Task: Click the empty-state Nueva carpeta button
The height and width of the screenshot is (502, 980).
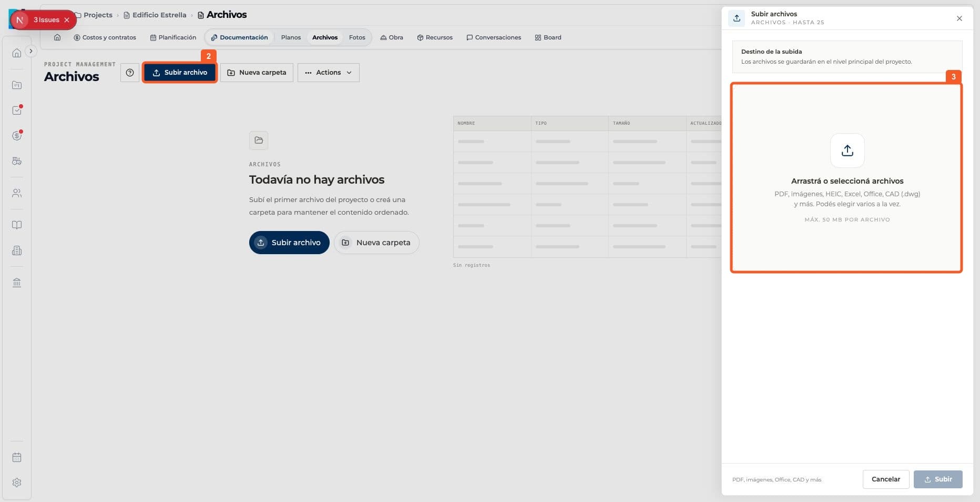Action: (376, 243)
